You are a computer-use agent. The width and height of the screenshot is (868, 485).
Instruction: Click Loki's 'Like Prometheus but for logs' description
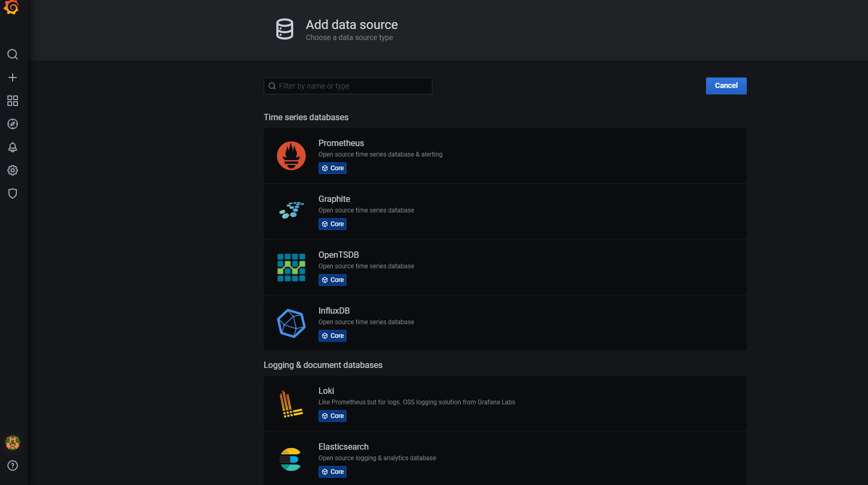coord(417,402)
